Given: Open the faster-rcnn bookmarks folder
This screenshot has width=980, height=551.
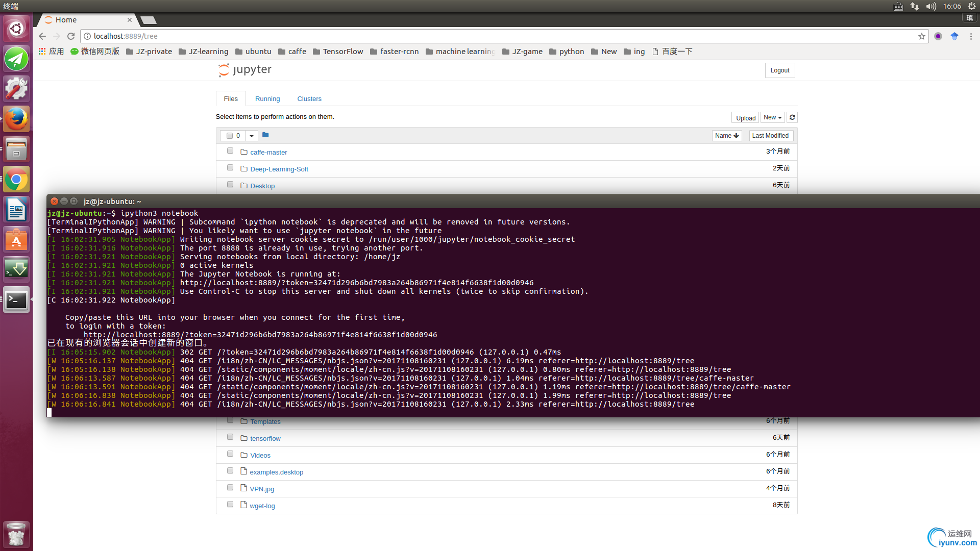Looking at the screenshot, I should click(x=394, y=52).
